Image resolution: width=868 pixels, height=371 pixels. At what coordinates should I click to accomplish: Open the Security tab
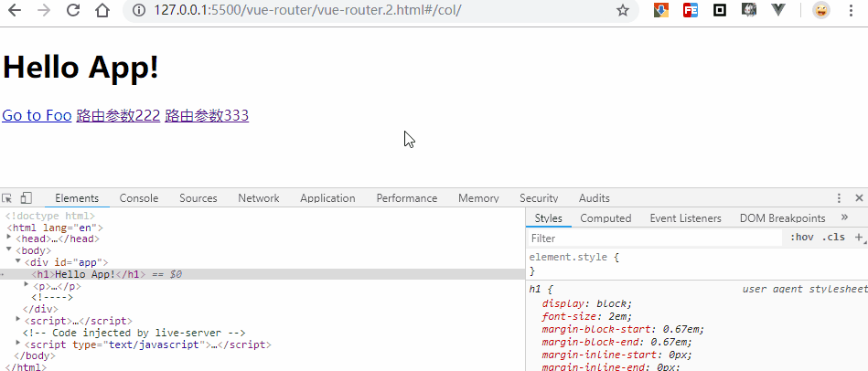[x=539, y=198]
